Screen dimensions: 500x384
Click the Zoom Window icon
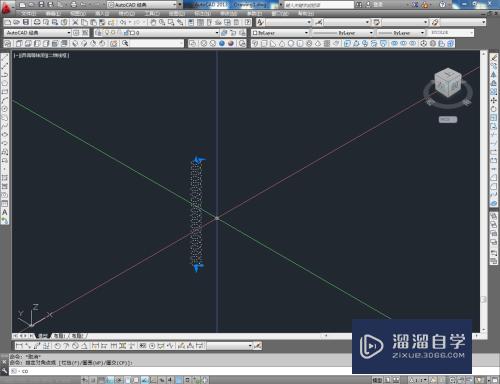coord(171,22)
